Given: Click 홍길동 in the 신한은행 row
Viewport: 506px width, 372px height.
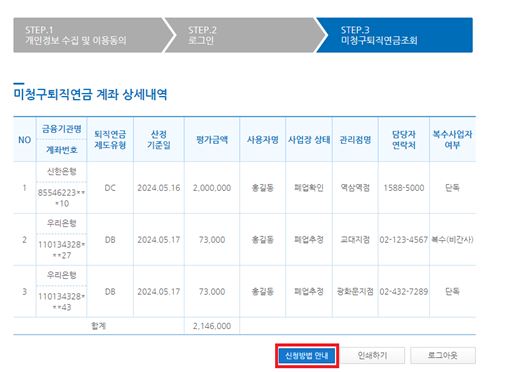Looking at the screenshot, I should (263, 188).
